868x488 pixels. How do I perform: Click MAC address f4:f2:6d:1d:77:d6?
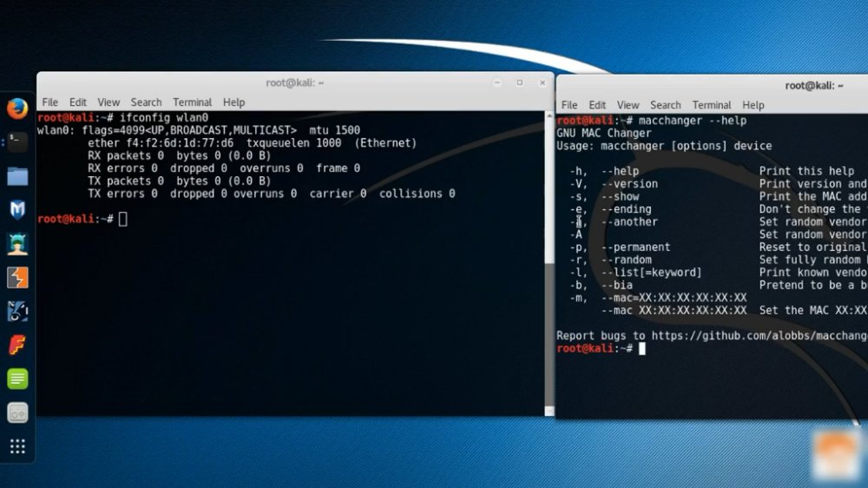180,143
